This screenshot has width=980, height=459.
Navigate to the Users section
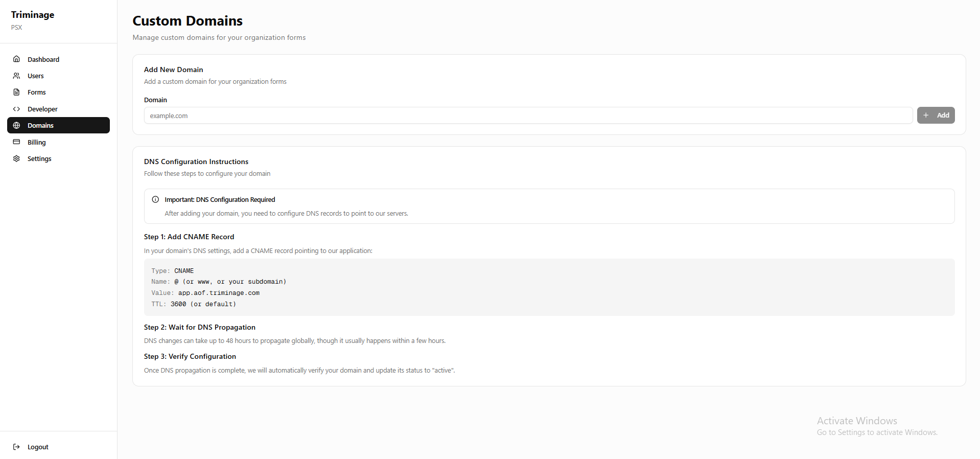tap(35, 76)
